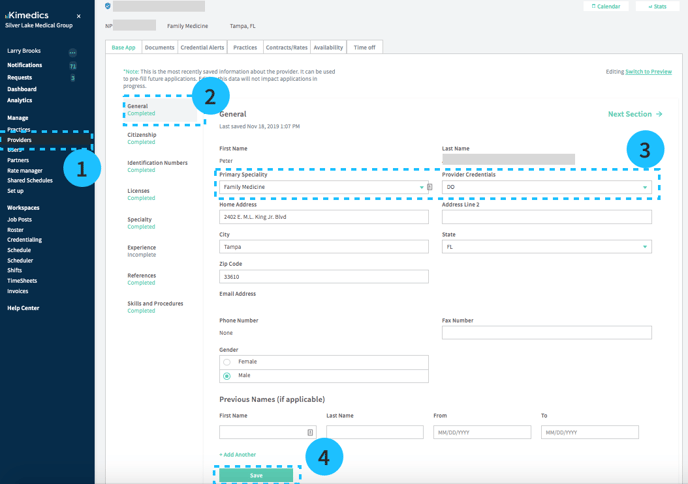Click the autofill icon beside Primary Speciality
Screen dimensions: 688x484
(430, 187)
